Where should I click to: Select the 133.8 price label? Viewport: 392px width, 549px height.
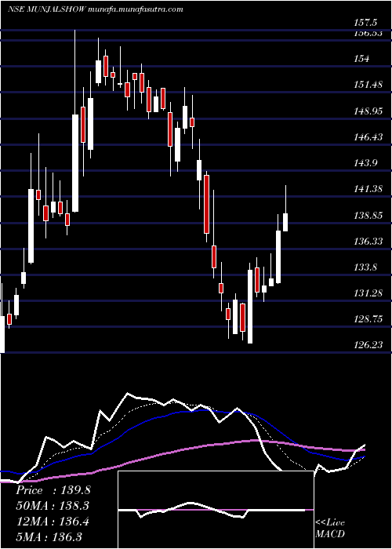[365, 267]
